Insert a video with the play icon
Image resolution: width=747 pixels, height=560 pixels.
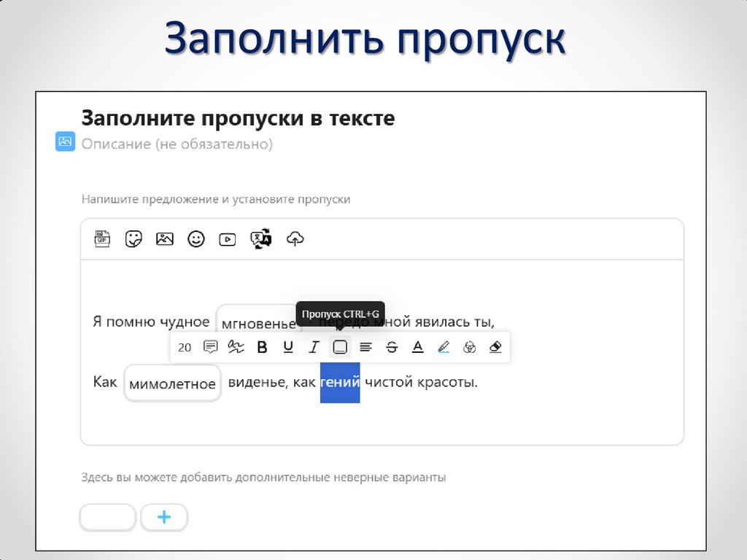228,239
